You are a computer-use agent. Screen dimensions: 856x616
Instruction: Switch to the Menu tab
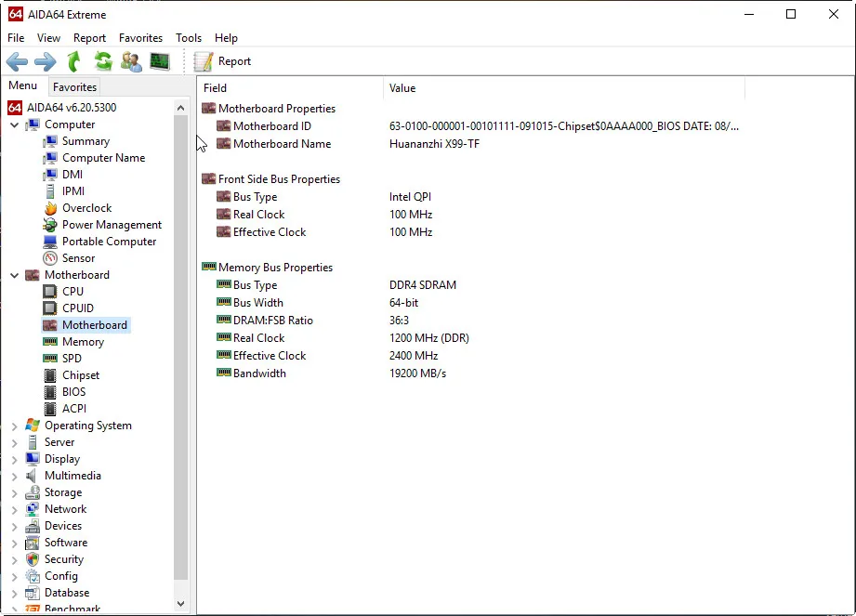pyautogui.click(x=23, y=85)
